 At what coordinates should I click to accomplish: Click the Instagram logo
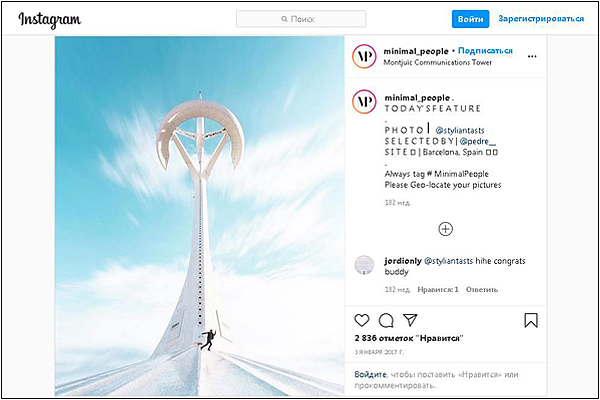(50, 20)
